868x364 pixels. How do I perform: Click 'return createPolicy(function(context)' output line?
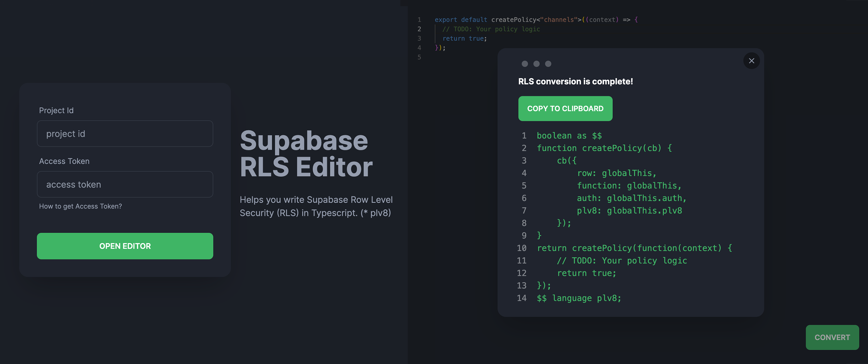pos(634,248)
